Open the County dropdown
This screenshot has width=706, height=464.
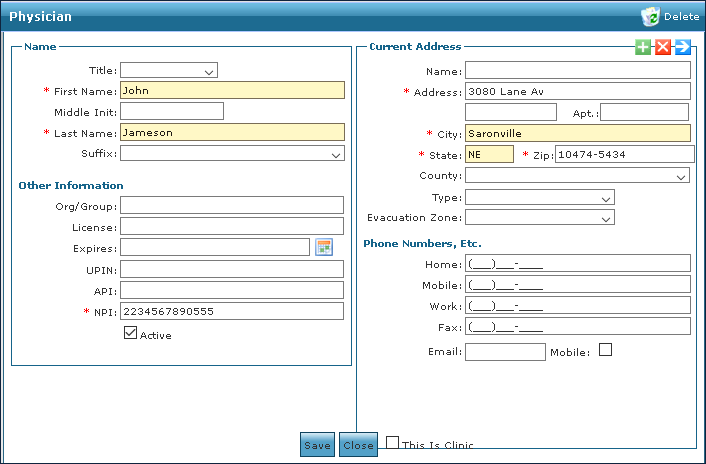[577, 176]
